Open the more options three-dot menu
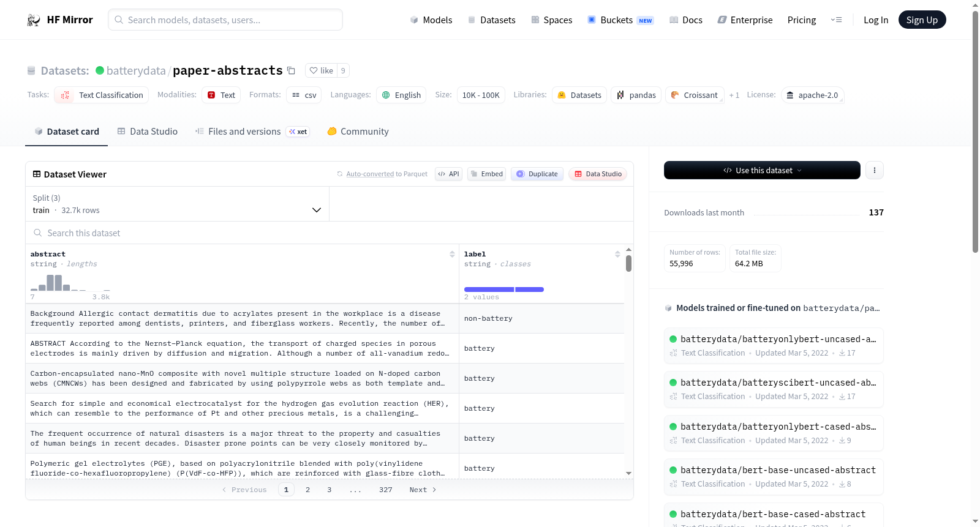The height and width of the screenshot is (527, 980). tap(875, 170)
